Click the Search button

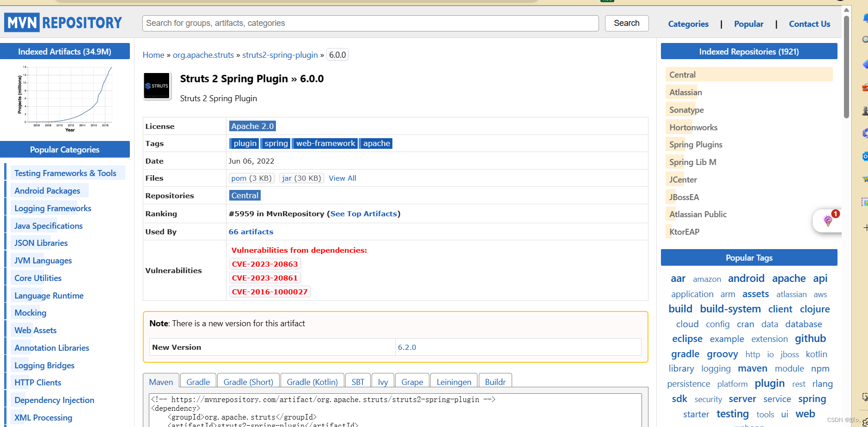pos(627,23)
